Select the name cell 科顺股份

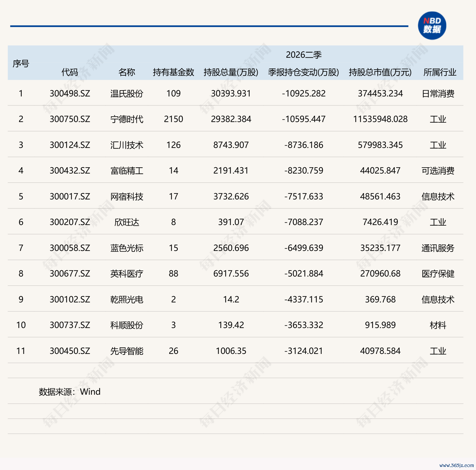[127, 325]
